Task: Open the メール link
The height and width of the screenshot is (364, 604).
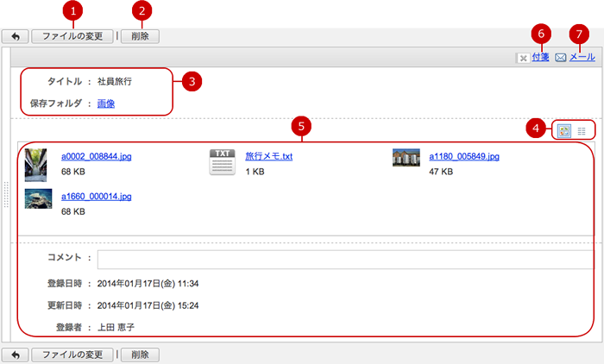Action: (582, 57)
